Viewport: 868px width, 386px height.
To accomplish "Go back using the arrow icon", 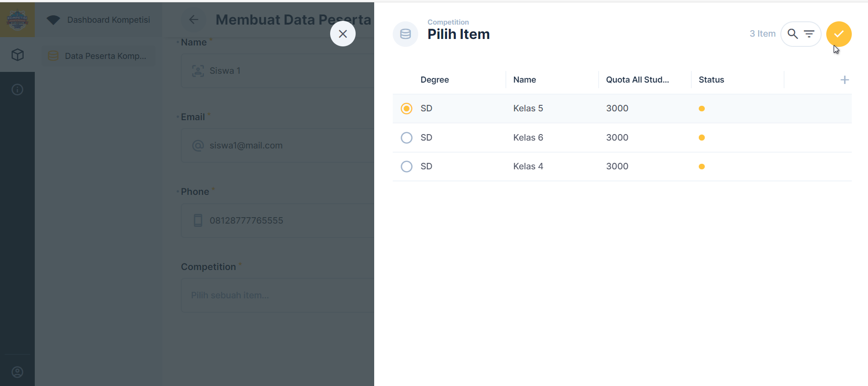I will coord(194,19).
